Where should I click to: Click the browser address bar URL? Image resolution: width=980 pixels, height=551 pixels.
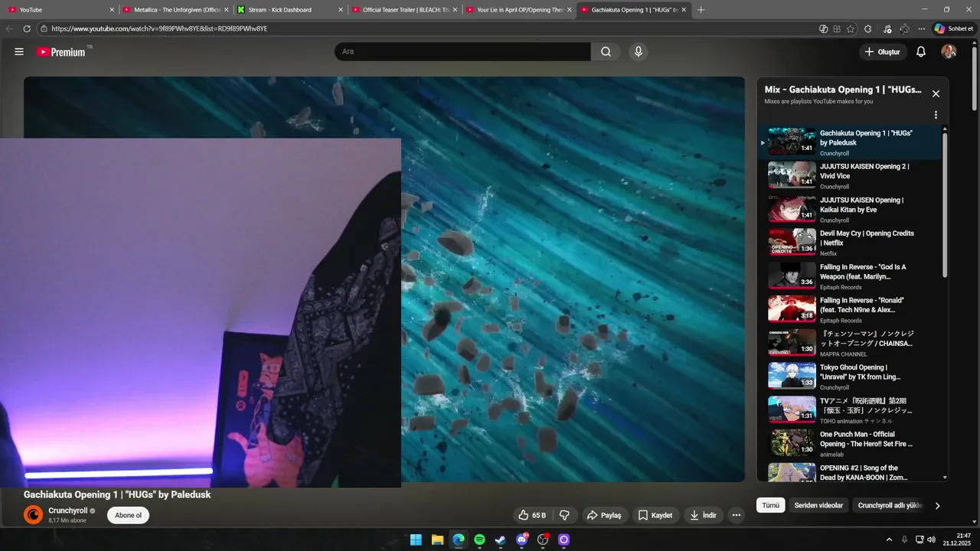click(159, 29)
